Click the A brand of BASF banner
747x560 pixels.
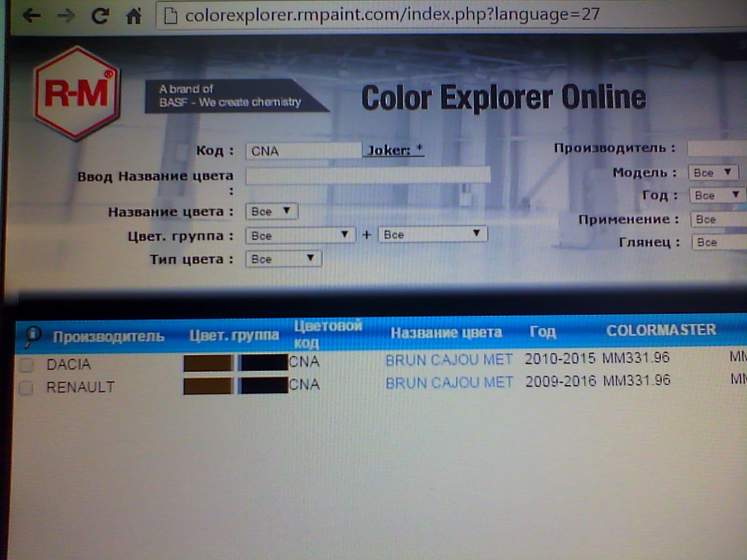[x=236, y=96]
